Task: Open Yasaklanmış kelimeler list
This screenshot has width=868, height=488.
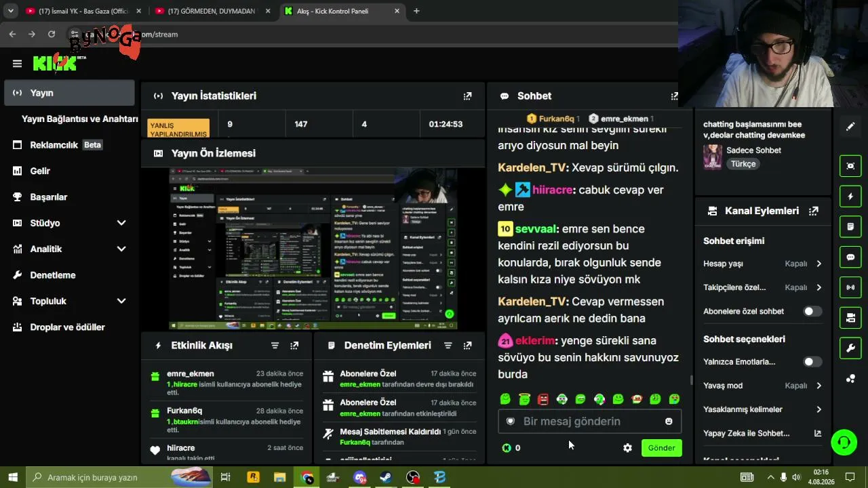Action: [x=763, y=409]
